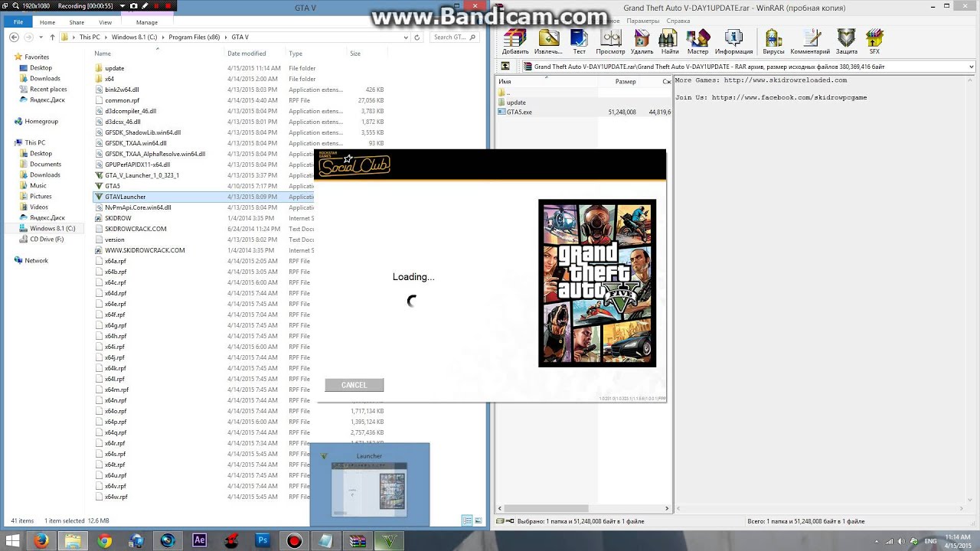Sort Explorer files by Date modified column

pyautogui.click(x=247, y=54)
